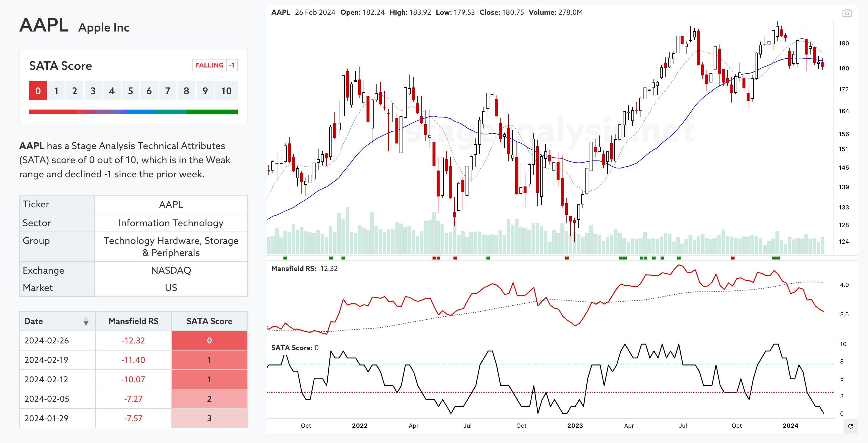Click the 2022 label on time axis
Viewport: 868px width, 443px height.
(359, 426)
